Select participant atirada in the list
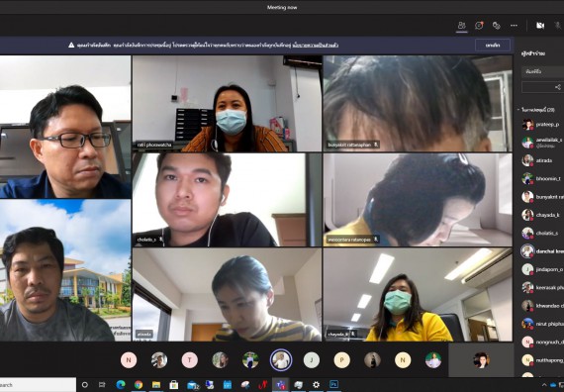 pyautogui.click(x=542, y=160)
